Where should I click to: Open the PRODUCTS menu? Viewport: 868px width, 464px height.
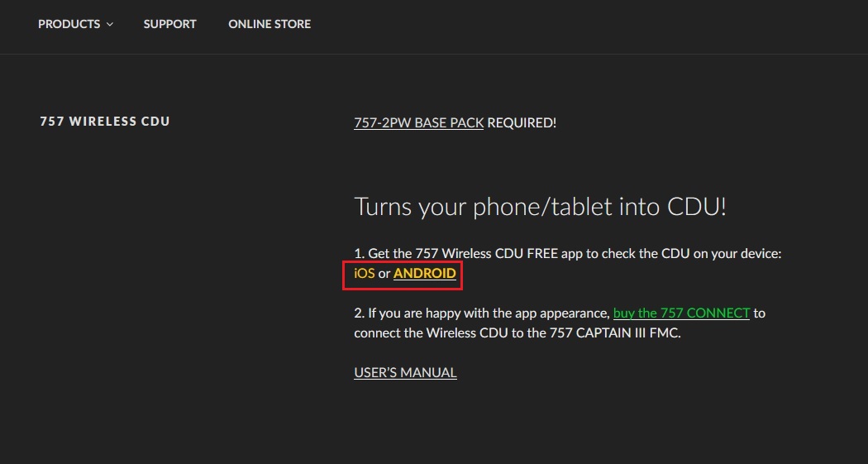pos(69,24)
